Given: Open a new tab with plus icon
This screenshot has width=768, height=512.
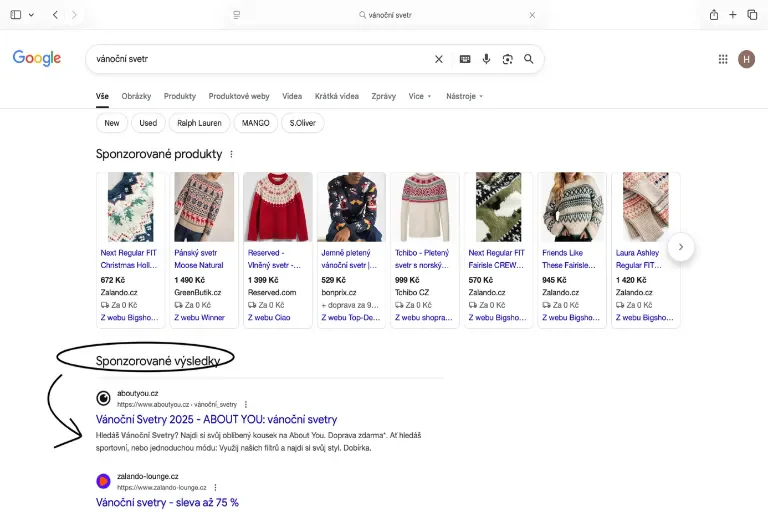Looking at the screenshot, I should pyautogui.click(x=733, y=15).
